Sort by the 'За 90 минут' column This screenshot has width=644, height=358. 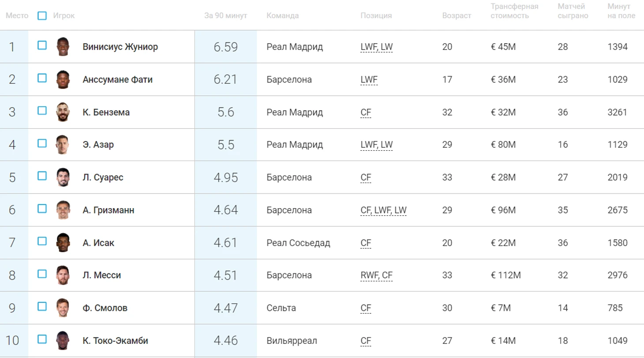click(225, 16)
